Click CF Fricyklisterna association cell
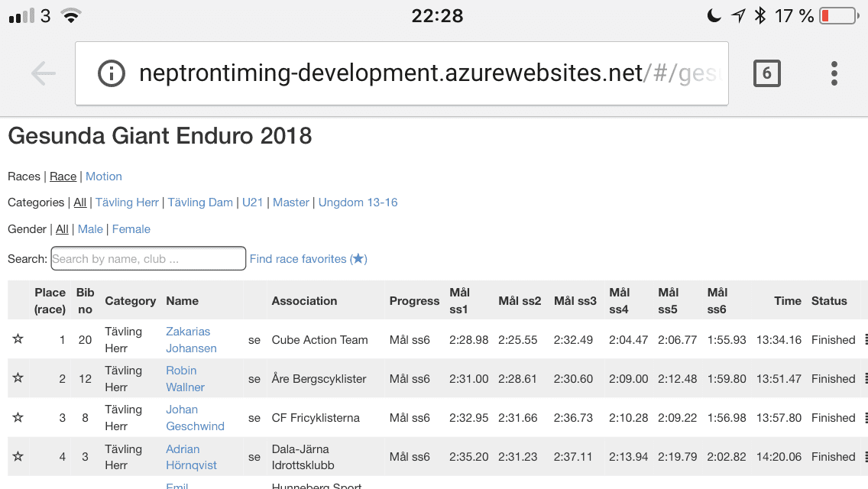Viewport: 868px width, 489px height. click(x=316, y=418)
